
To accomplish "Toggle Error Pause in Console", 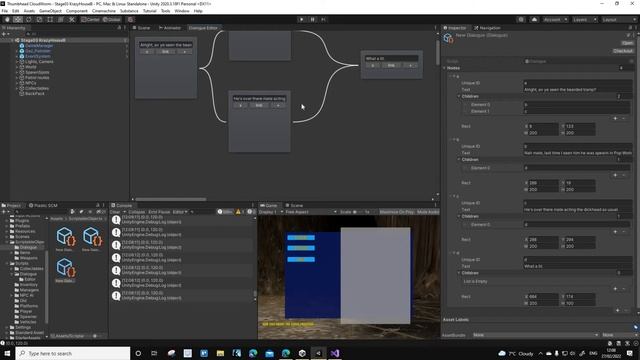I will 159,212.
